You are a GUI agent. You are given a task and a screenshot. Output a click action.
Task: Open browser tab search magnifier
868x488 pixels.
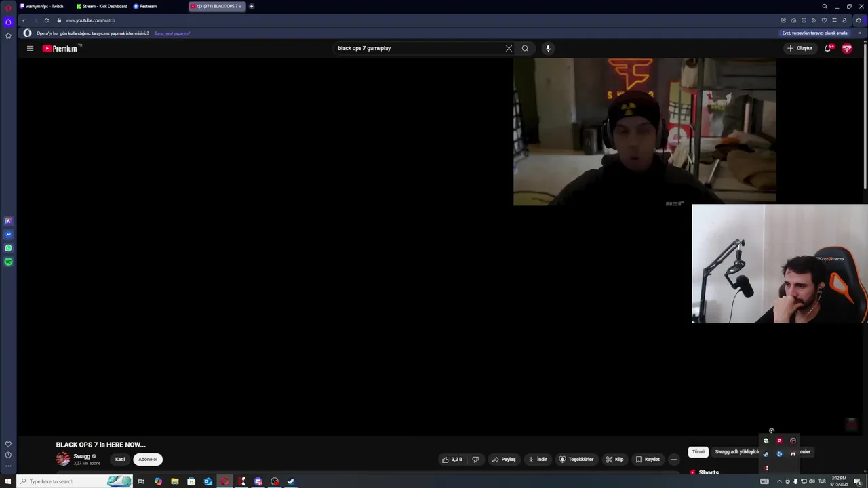pos(825,6)
